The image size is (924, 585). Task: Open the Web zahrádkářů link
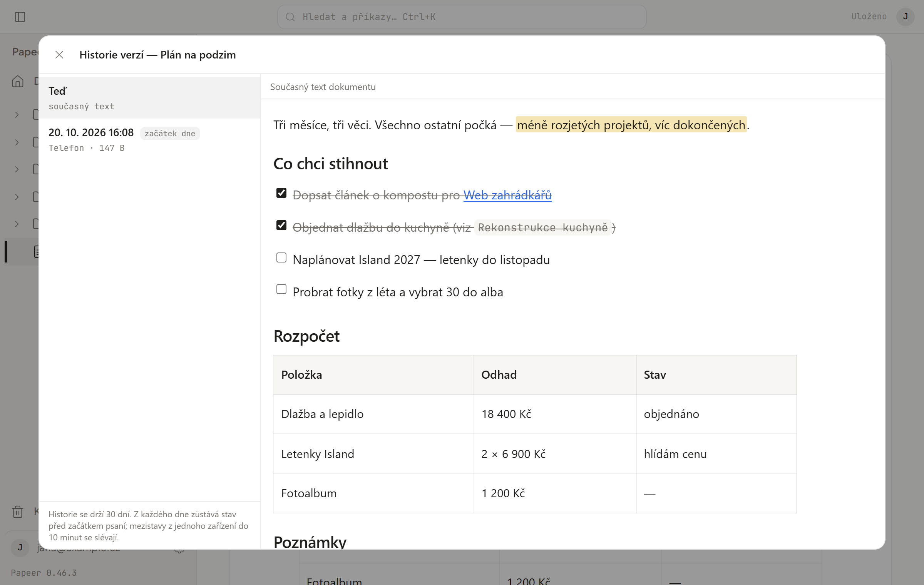pos(507,195)
